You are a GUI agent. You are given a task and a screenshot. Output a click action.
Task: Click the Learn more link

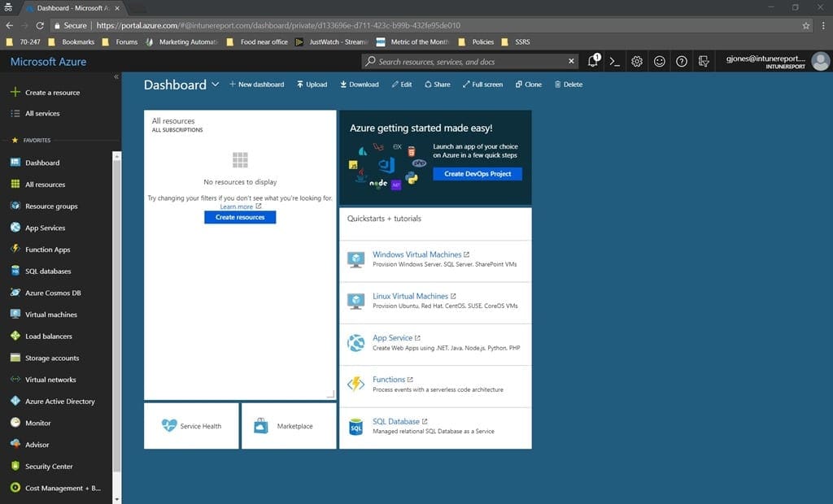pos(237,206)
